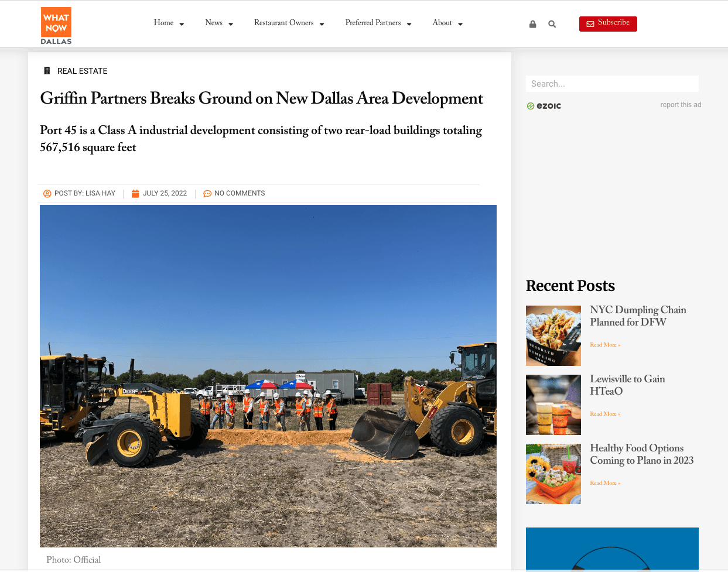The width and height of the screenshot is (728, 572).
Task: Open the Preferred Partners menu
Action: tap(378, 23)
